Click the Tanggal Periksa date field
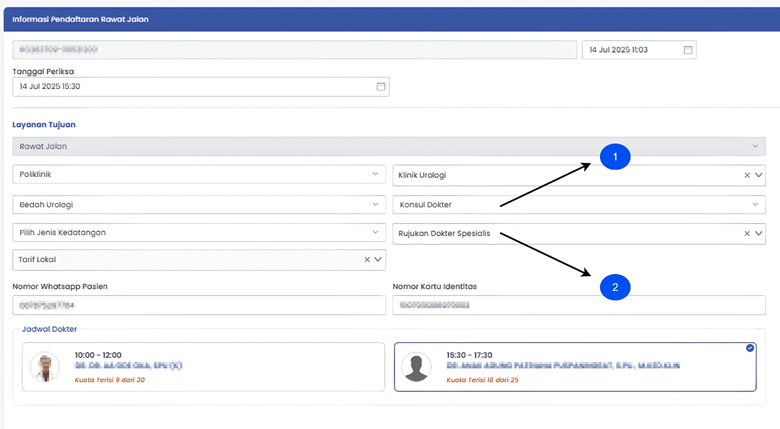Screen dimensions: 780x429 click(x=190, y=87)
